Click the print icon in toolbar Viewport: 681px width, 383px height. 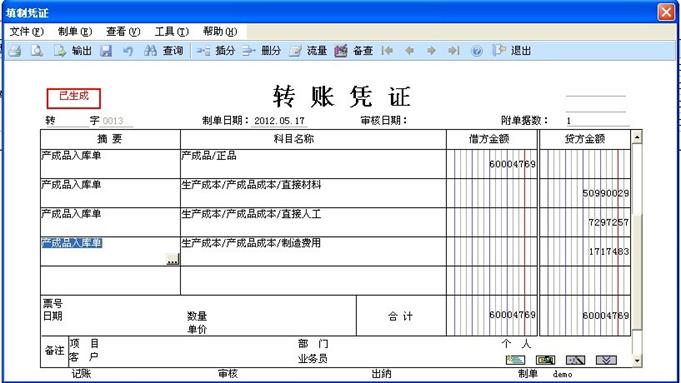(15, 51)
